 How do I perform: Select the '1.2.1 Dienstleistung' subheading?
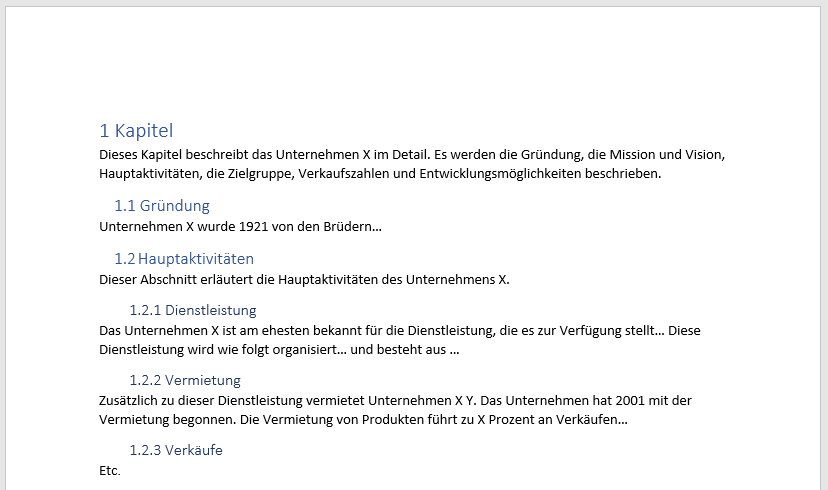[193, 310]
